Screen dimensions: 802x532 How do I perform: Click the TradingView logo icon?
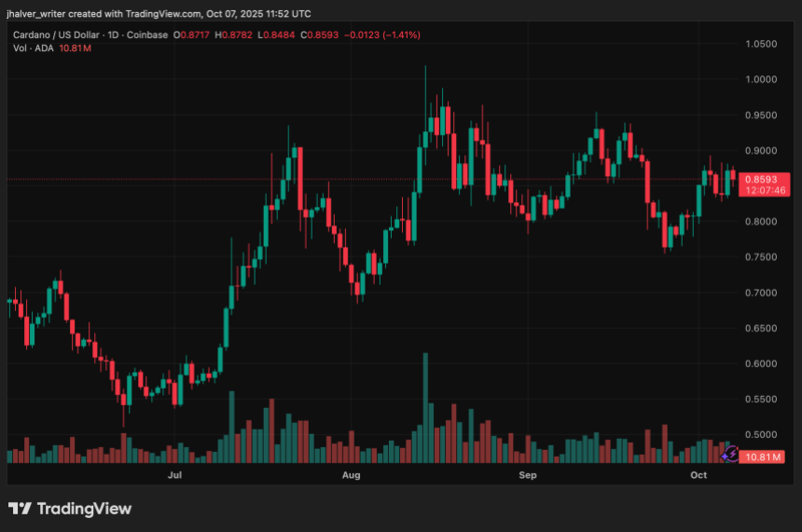click(x=20, y=509)
